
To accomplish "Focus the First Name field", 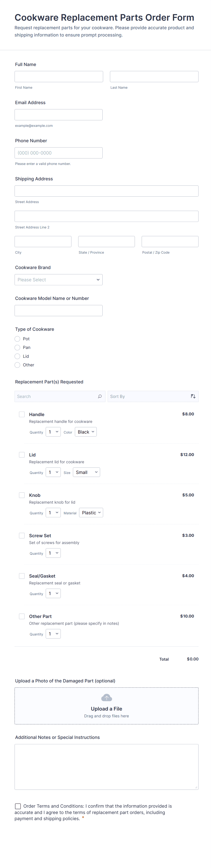I will click(x=59, y=76).
